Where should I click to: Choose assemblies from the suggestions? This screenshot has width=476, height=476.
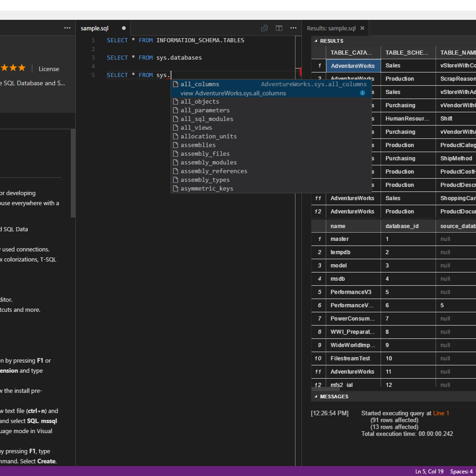point(271,145)
